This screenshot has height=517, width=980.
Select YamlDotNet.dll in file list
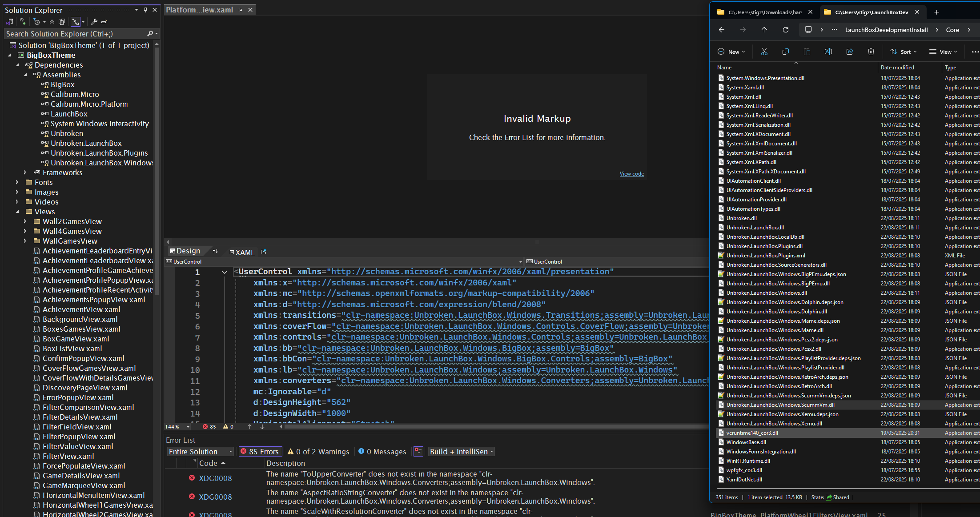[x=744, y=480]
